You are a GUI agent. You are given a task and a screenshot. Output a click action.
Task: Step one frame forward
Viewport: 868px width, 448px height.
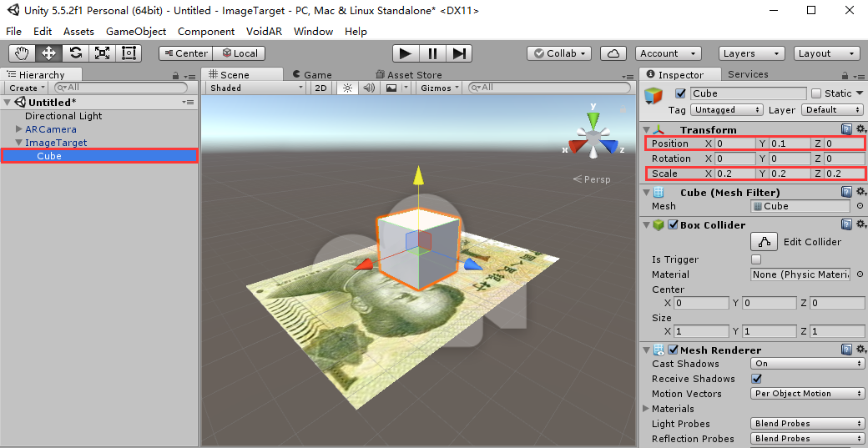pos(459,53)
